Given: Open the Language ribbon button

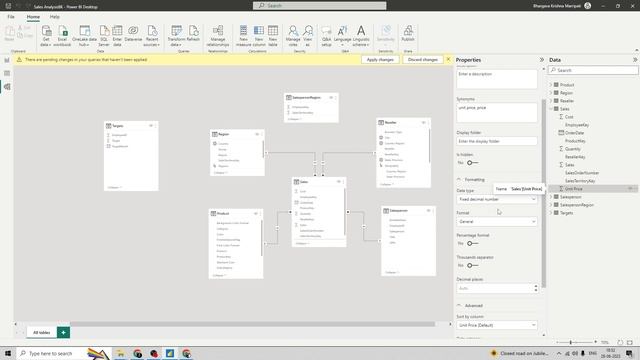Looking at the screenshot, I should pyautogui.click(x=342, y=35).
